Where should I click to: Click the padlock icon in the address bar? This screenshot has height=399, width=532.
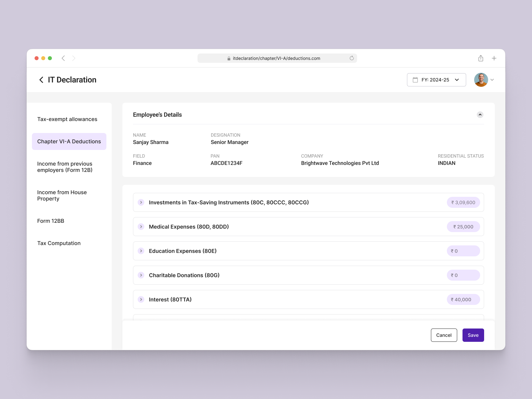229,58
